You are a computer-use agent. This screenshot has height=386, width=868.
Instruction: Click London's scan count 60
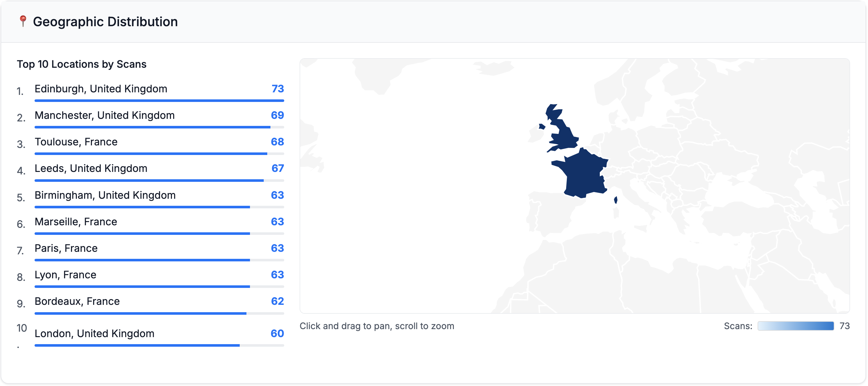click(277, 334)
